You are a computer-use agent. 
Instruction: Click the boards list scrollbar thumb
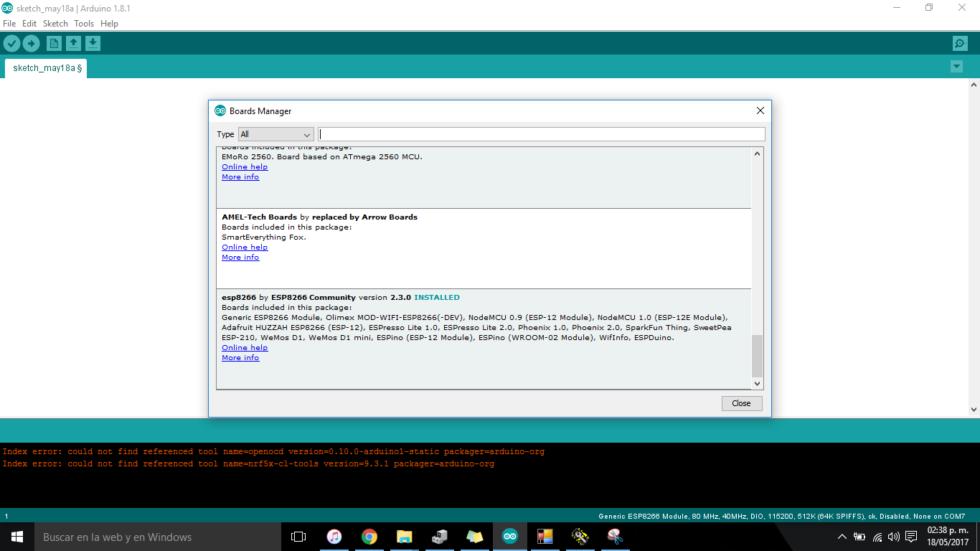coord(757,356)
